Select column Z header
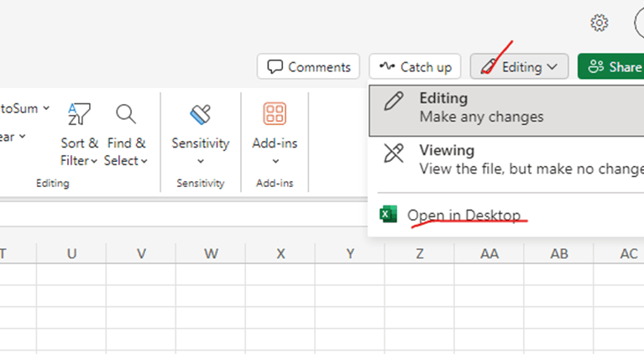 click(420, 253)
